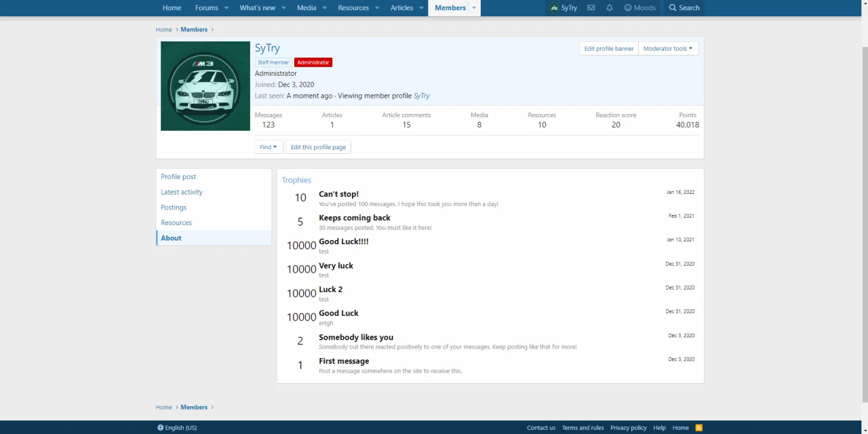Expand the Resources nav dropdown arrow
This screenshot has width=868, height=434.
(x=377, y=8)
